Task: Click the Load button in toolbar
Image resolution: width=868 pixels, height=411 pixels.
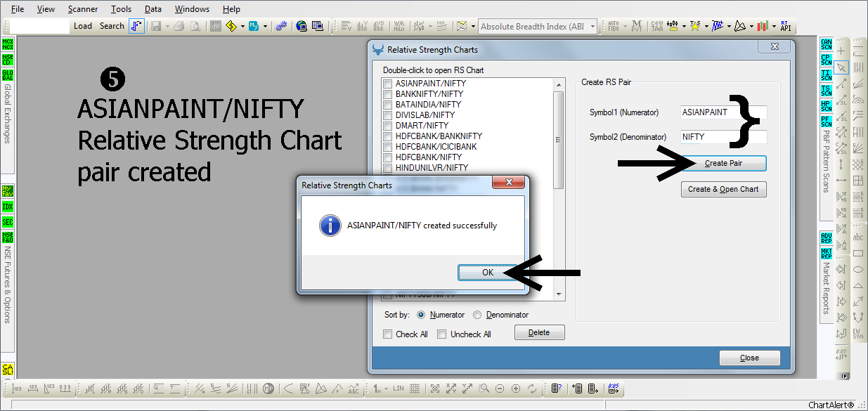Action: 83,26
